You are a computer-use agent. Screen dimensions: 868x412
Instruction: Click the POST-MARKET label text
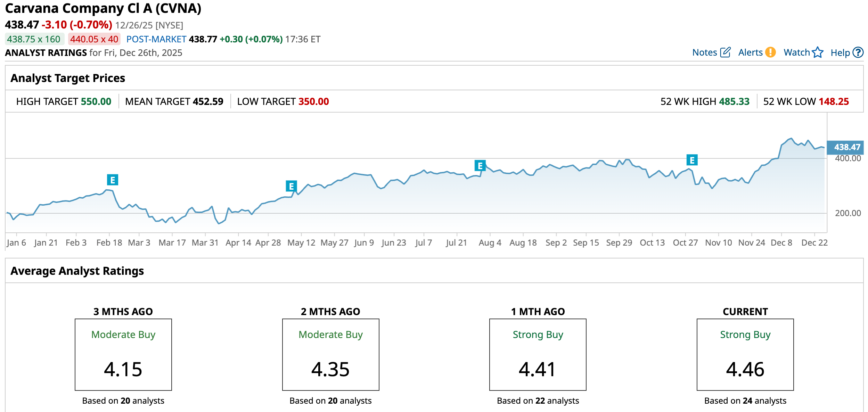[156, 39]
